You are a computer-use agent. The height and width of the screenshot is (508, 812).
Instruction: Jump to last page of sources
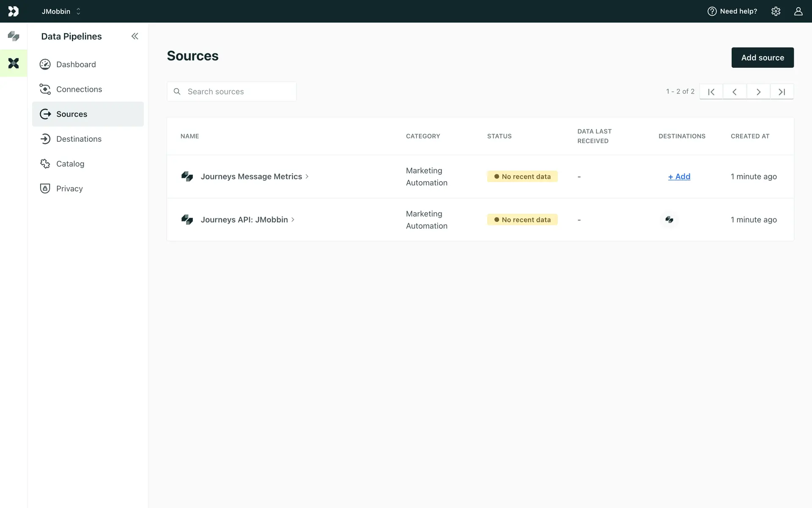(782, 92)
